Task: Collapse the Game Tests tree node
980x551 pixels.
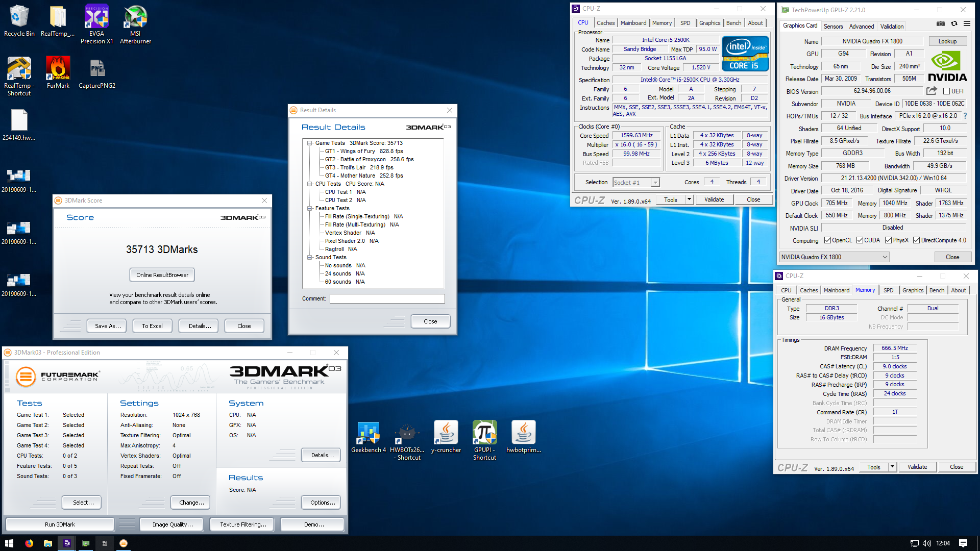Action: click(x=310, y=143)
